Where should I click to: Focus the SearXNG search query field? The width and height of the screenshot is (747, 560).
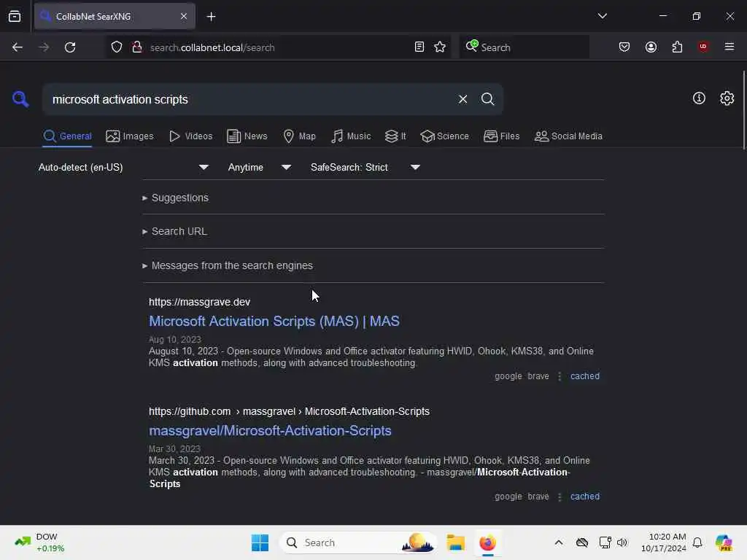248,99
